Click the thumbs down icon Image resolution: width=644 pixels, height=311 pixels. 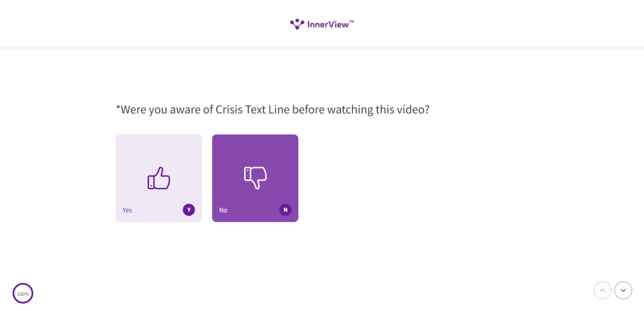click(x=255, y=178)
